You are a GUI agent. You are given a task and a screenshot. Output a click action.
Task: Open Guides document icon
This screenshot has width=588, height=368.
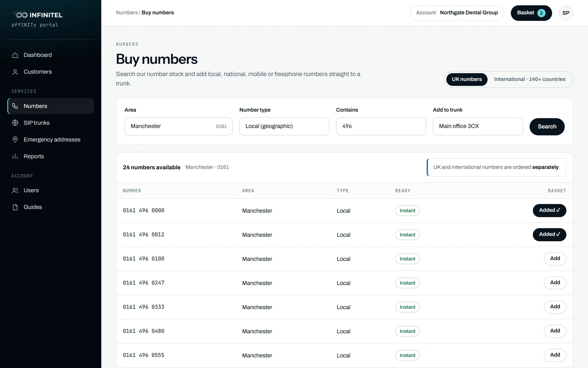coord(15,207)
